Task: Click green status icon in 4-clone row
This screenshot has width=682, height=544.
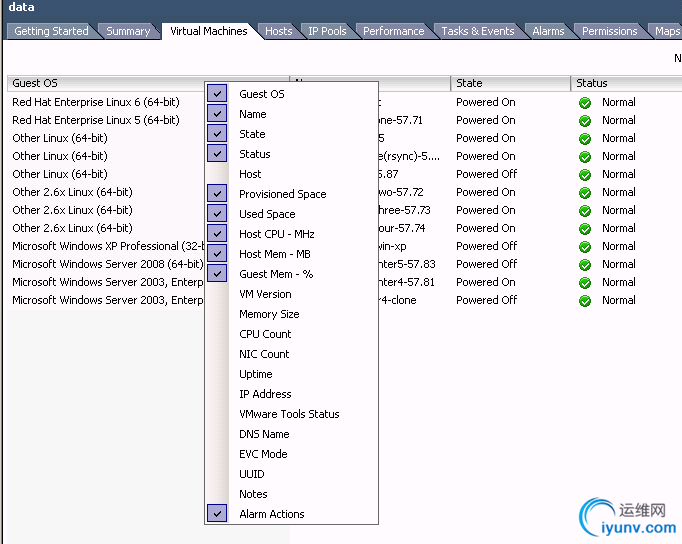Action: (x=585, y=300)
